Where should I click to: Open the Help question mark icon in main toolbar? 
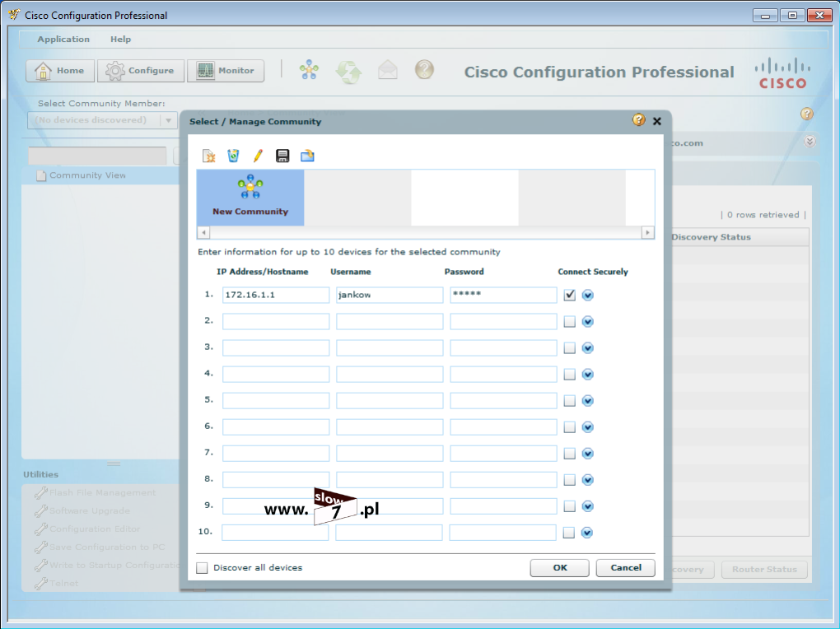tap(424, 70)
